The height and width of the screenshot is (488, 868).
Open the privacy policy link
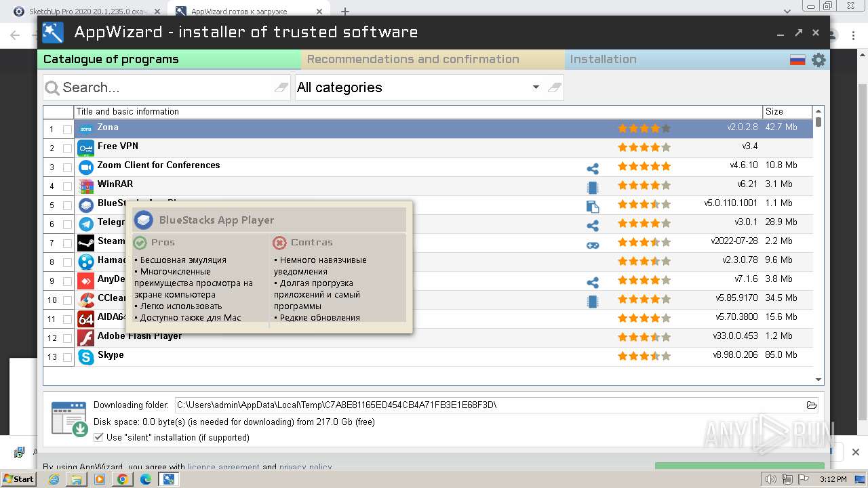(305, 467)
